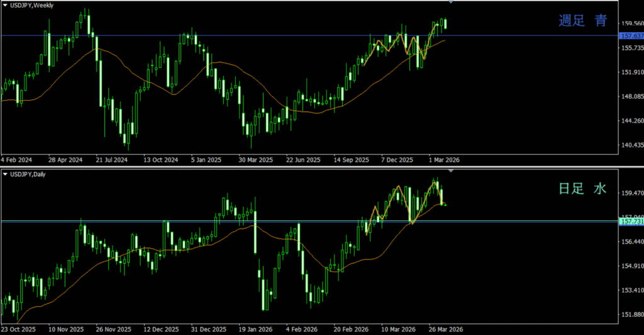Viewport: 644px width, 335px height.
Task: Select the USDJPY,Weekly chart title
Action: [x=31, y=5]
